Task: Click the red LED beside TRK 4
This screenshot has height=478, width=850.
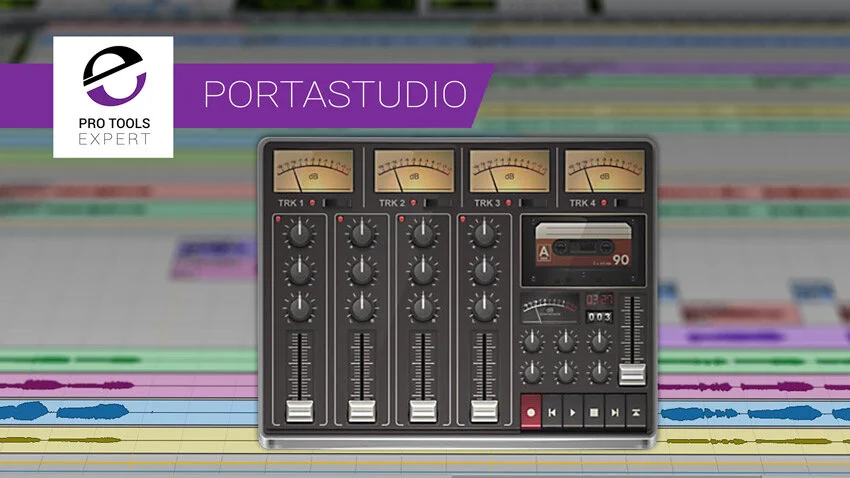Action: [x=604, y=203]
